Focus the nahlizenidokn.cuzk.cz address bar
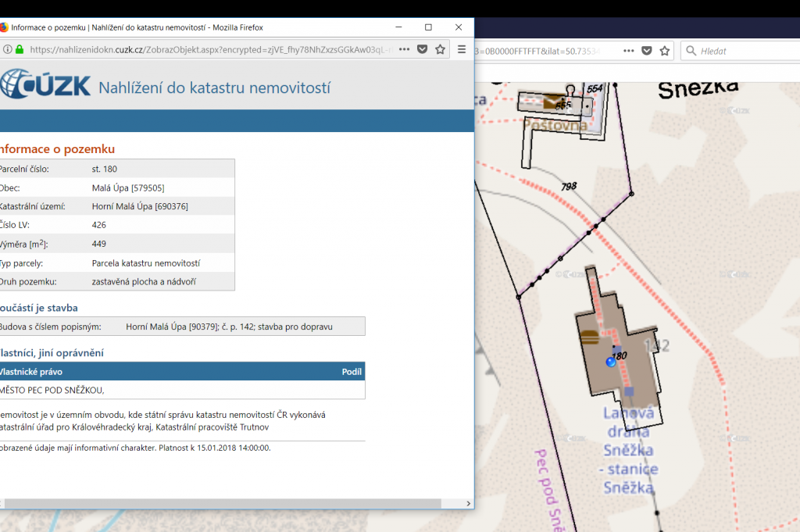Screen dimensions: 800x532 pos(211,49)
